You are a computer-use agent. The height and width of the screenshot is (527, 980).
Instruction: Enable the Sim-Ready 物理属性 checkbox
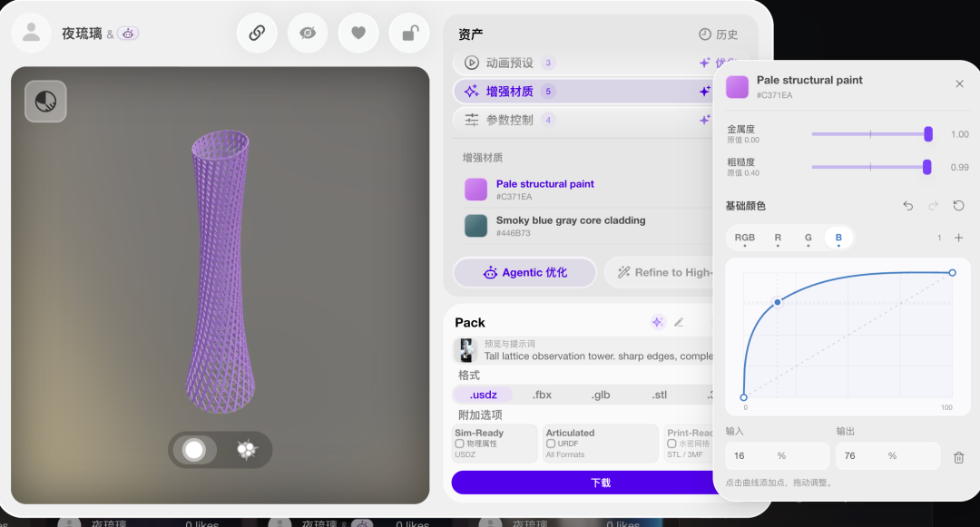pyautogui.click(x=459, y=444)
